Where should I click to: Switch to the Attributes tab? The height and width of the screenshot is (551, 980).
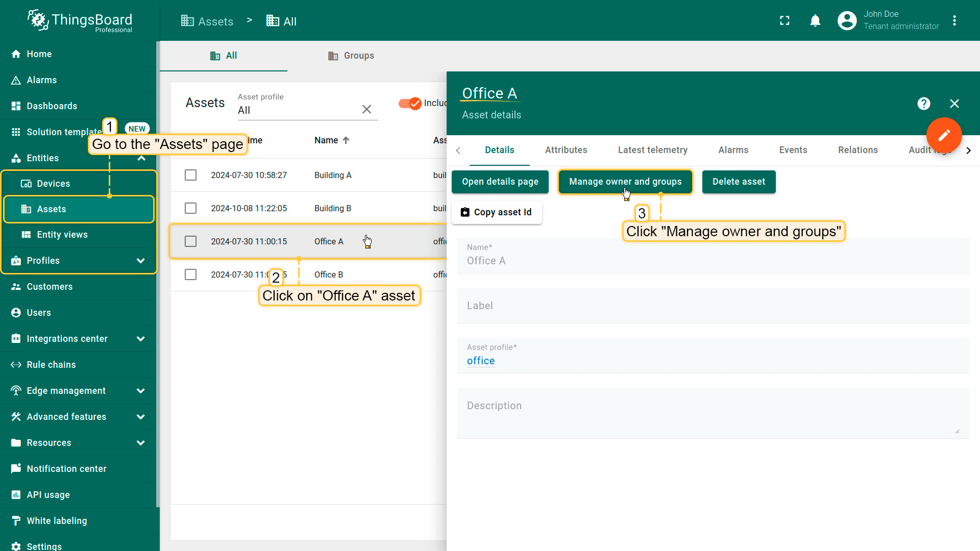[x=566, y=150]
